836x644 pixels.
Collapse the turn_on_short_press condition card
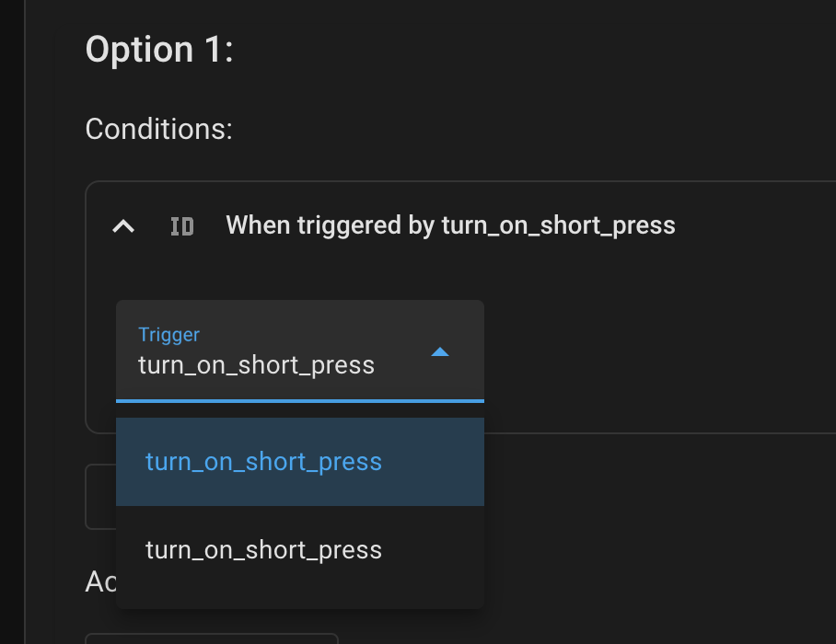[122, 226]
